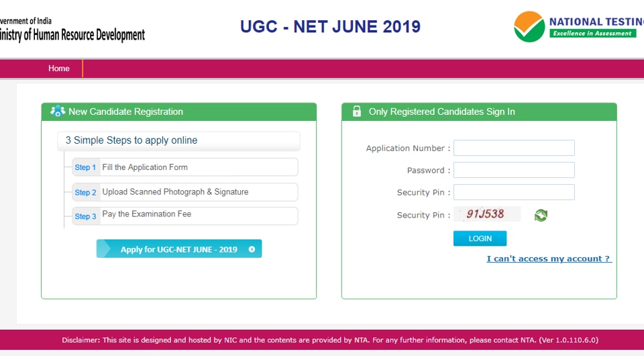Click arrow icon on Apply button
Image resolution: width=644 pixels, height=356 pixels.
click(x=252, y=249)
